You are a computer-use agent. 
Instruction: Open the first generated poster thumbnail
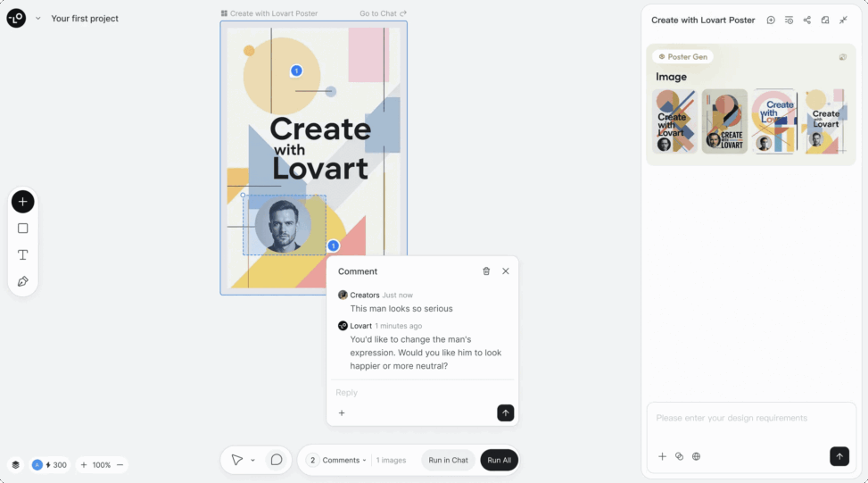(x=674, y=121)
